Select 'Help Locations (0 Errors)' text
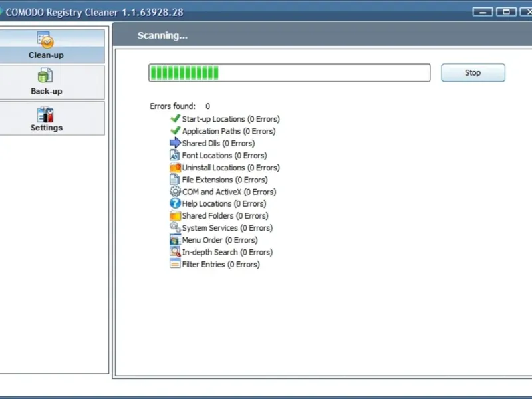The image size is (532, 399). click(x=224, y=204)
